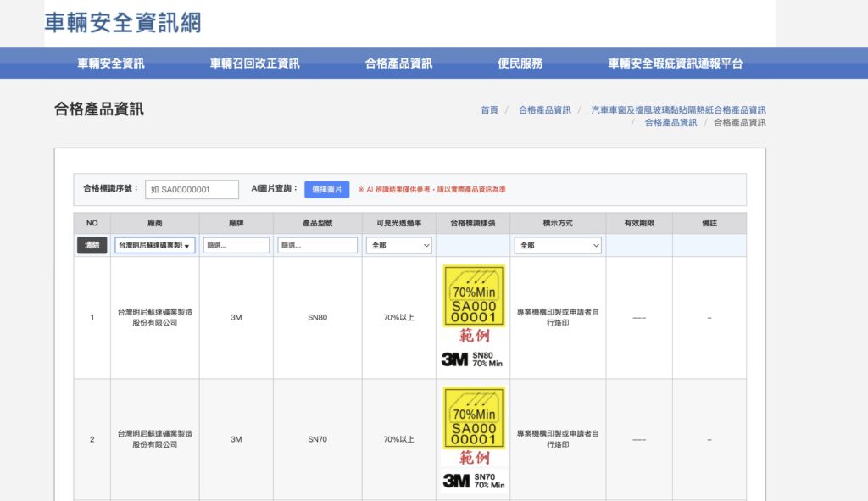
Task: Open the 車輛召回改正資訊 navigation menu
Action: [256, 63]
